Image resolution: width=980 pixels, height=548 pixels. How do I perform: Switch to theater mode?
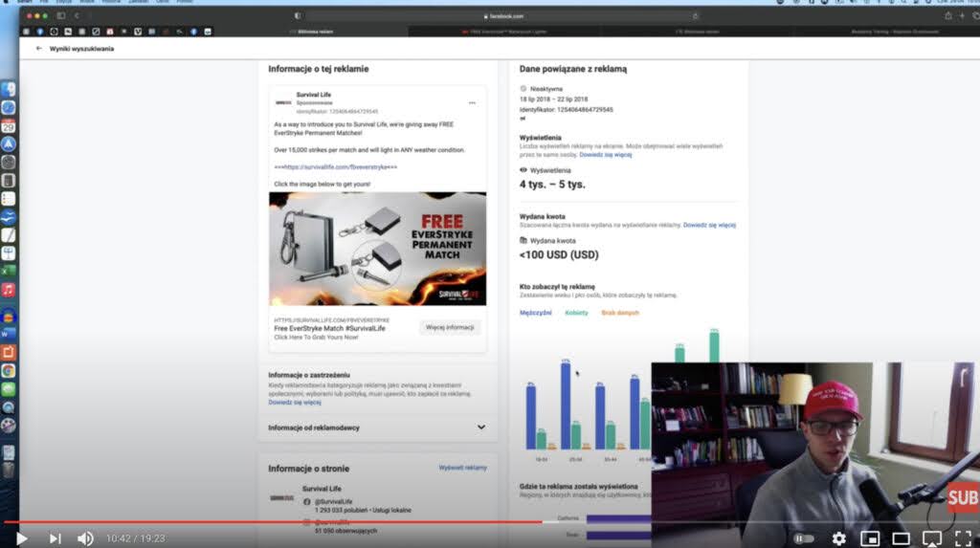(x=901, y=538)
